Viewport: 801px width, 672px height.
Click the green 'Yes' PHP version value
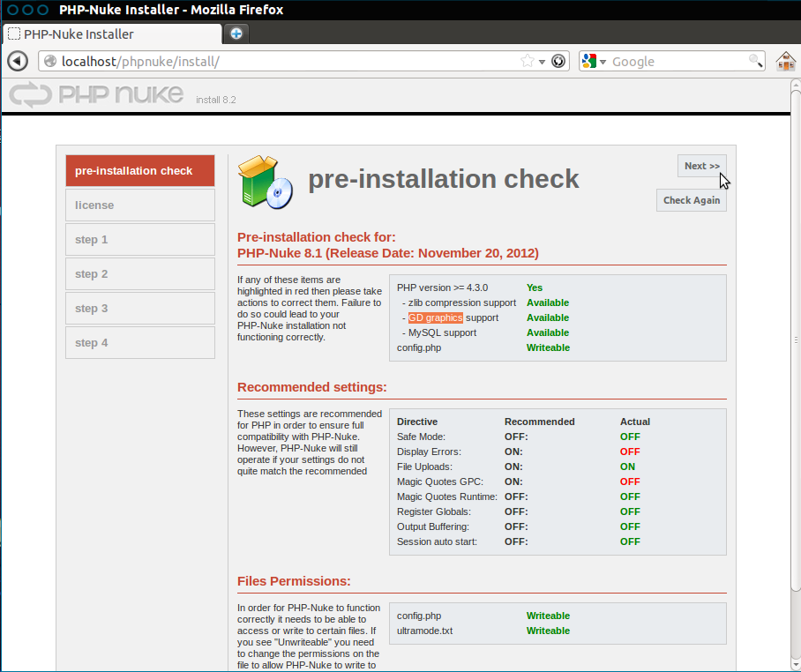coord(535,287)
